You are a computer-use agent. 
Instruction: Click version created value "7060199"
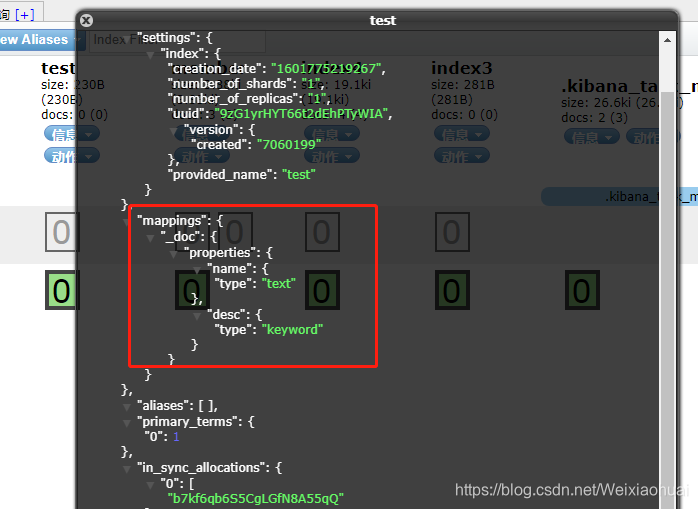click(x=289, y=145)
